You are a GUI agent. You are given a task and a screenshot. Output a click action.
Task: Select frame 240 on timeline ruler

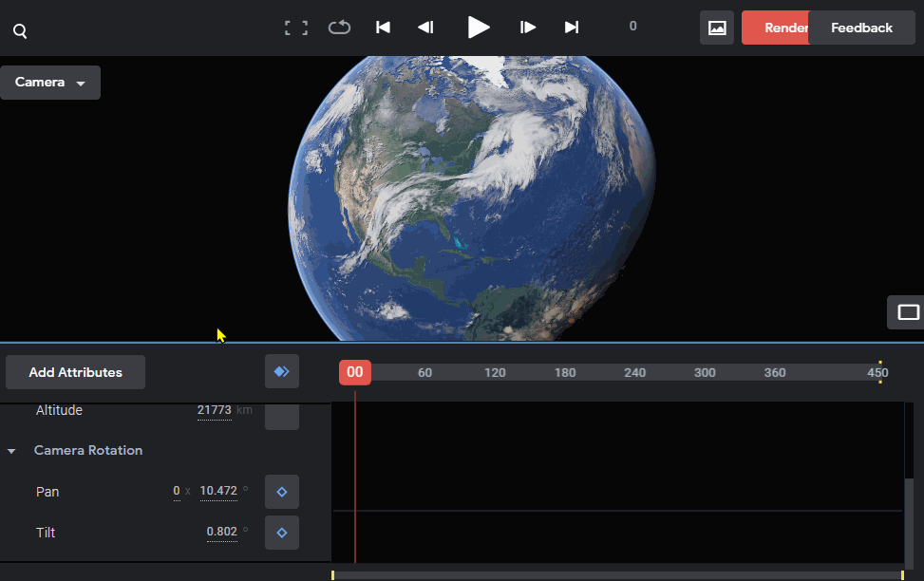634,372
